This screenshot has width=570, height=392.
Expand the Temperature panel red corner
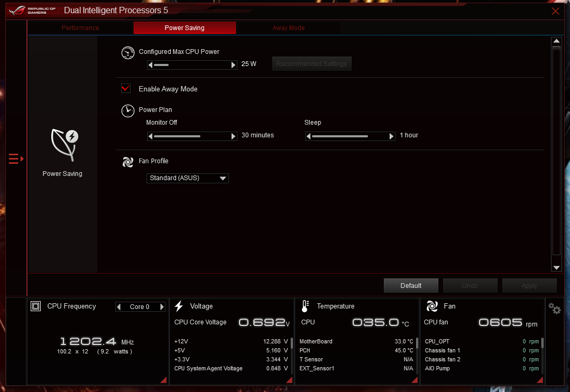415,380
